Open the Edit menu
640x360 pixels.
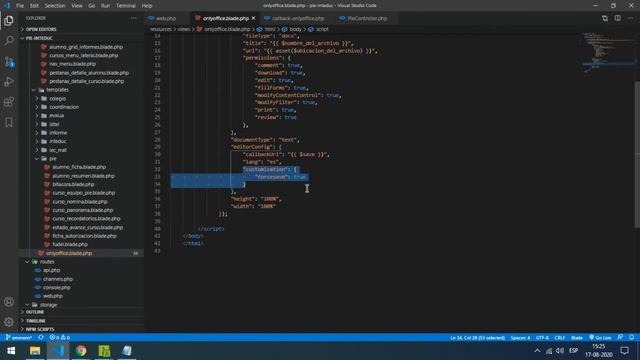34,6
